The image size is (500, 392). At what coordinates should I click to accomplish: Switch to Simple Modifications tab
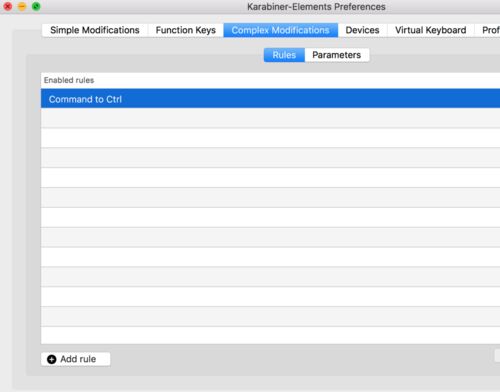95,30
